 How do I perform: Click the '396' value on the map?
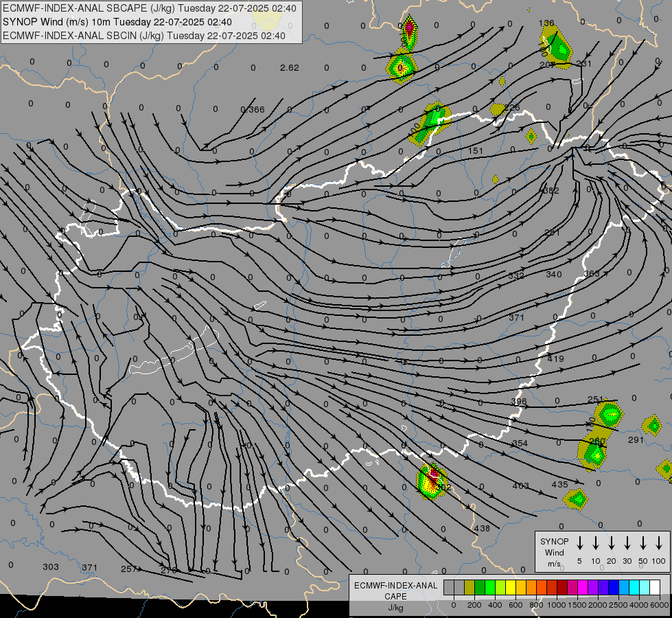point(518,402)
